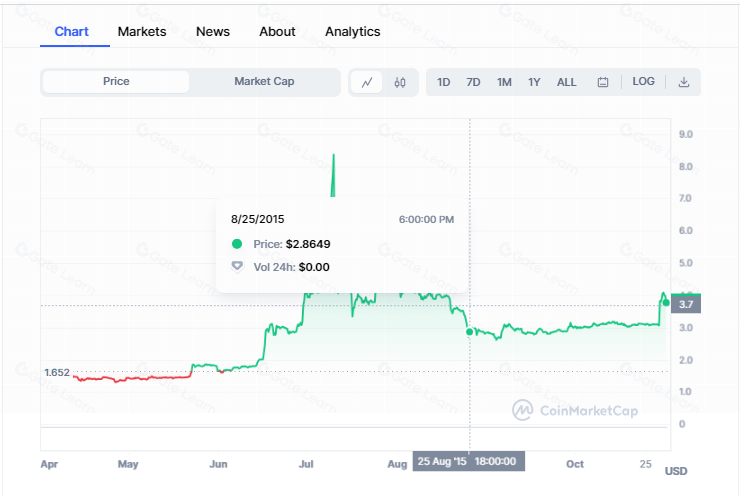Click the 9.0 value on price axis

pos(686,135)
